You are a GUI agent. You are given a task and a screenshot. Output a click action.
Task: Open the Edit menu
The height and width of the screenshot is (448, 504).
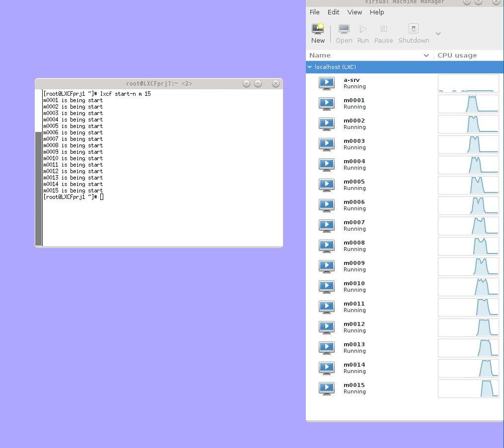pyautogui.click(x=333, y=12)
